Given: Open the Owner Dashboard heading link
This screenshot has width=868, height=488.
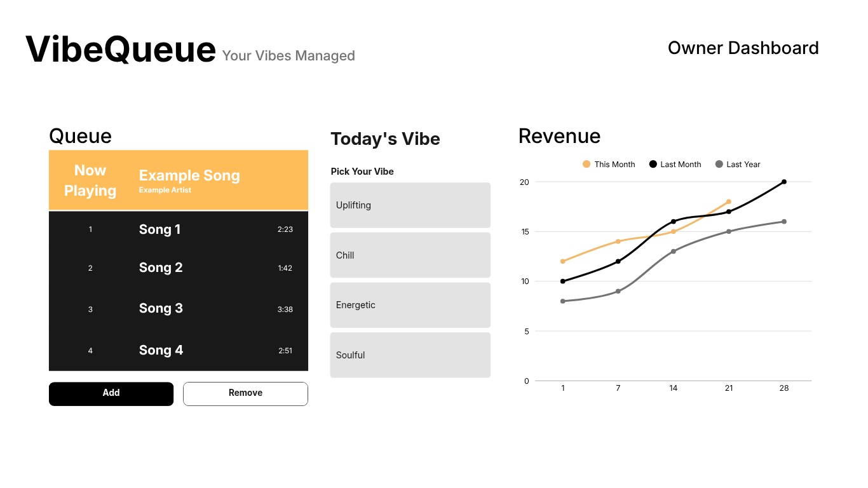Looking at the screenshot, I should tap(743, 48).
